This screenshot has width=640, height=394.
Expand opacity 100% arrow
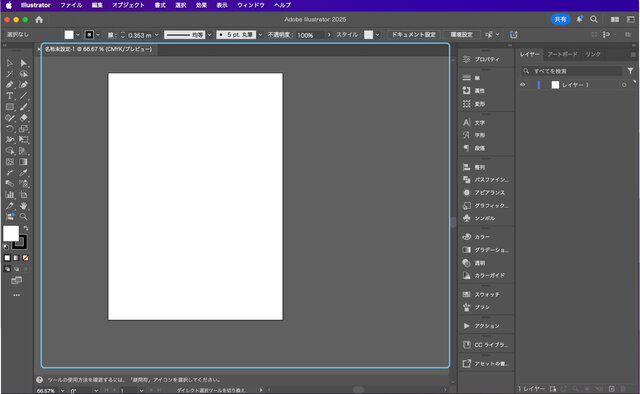(329, 35)
